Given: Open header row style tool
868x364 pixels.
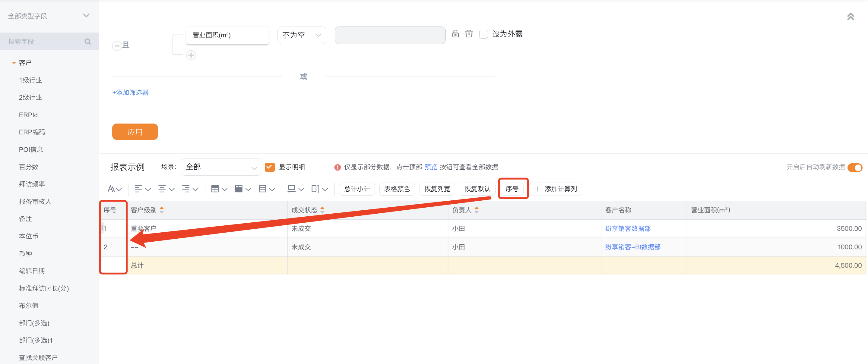Looking at the screenshot, I should (243, 189).
